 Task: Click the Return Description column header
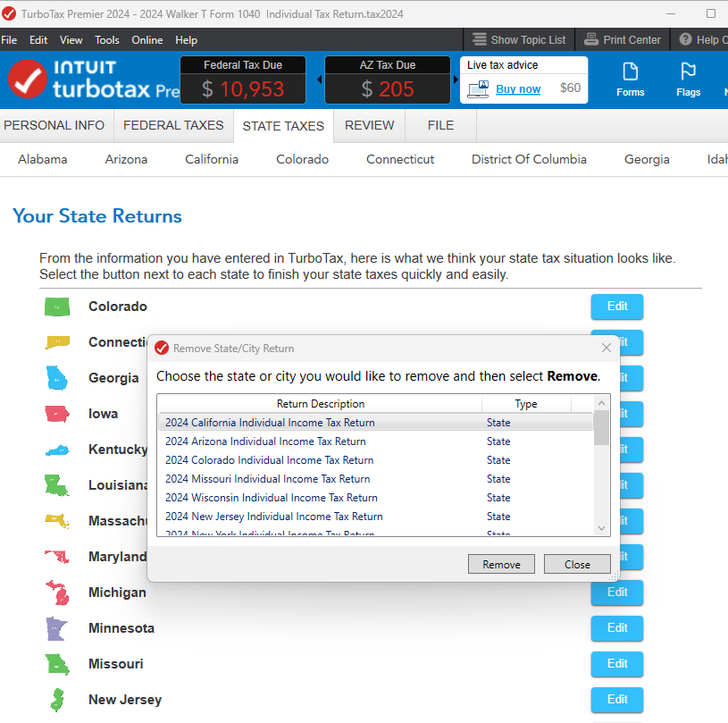[x=320, y=404]
